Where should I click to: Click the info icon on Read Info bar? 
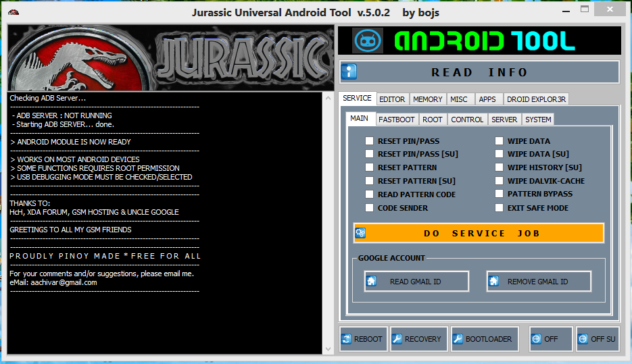click(x=349, y=72)
